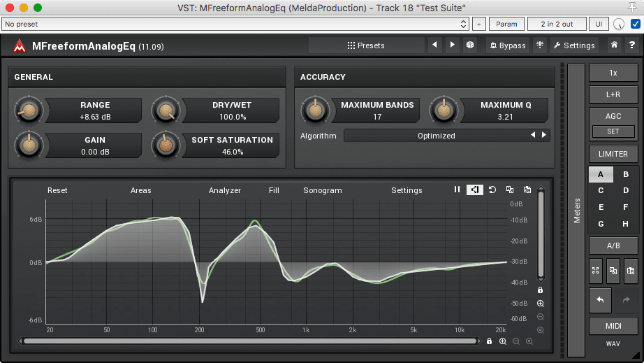Screen dimensions: 644x363
Task: Toggle the plugin enable checkbox top right
Action: tap(635, 24)
